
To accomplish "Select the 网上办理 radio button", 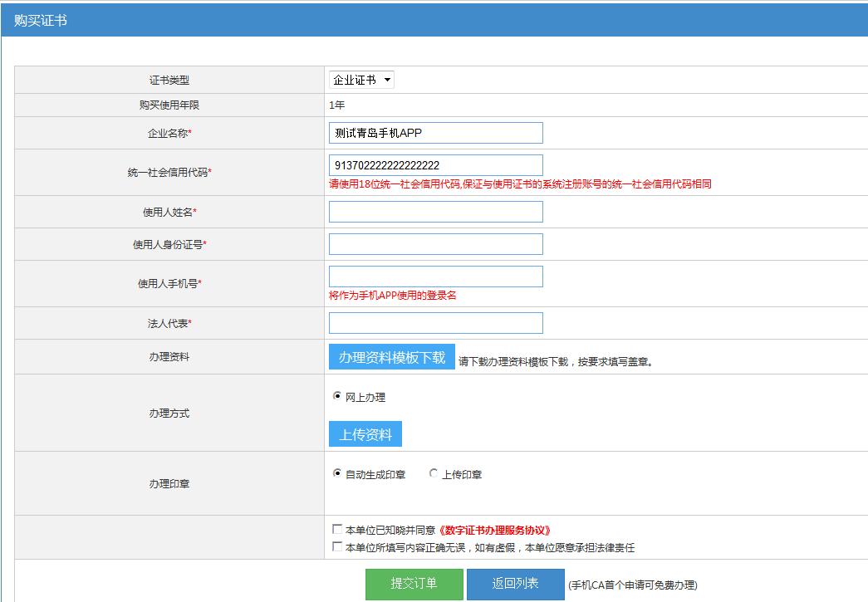I will (337, 397).
